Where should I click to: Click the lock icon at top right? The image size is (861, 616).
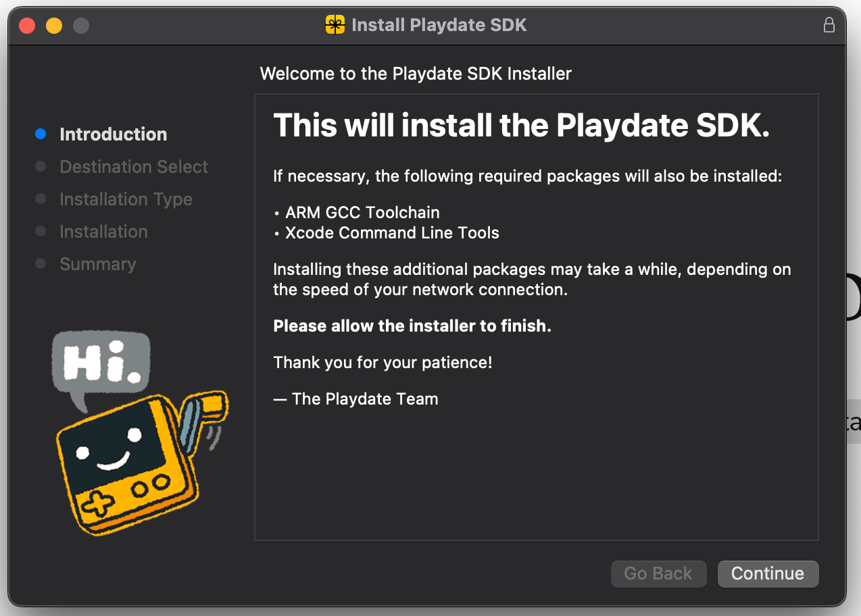(829, 25)
